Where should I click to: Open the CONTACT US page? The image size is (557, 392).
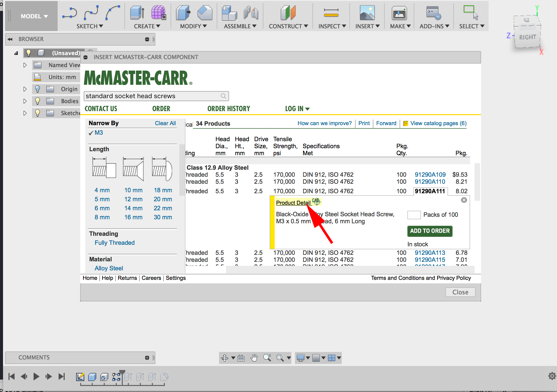[x=101, y=109]
